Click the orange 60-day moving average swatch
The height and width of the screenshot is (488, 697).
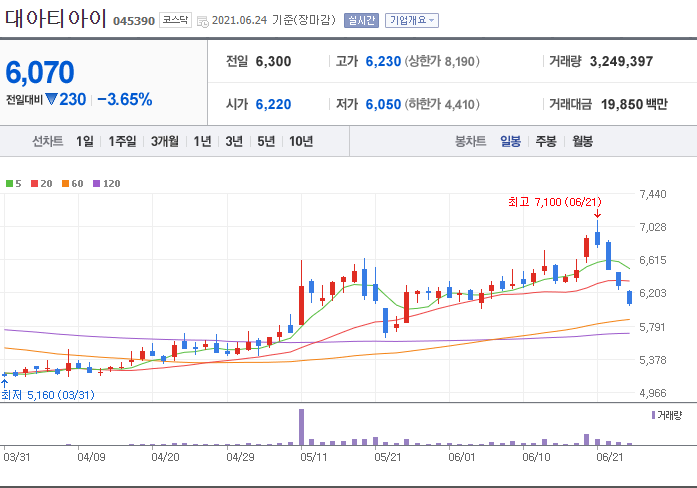click(65, 184)
